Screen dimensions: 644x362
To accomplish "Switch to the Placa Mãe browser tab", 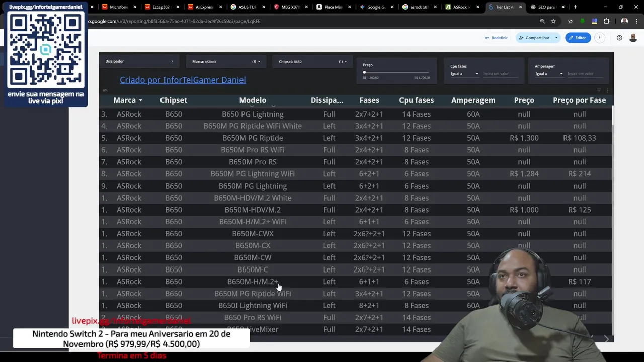I will point(333,7).
